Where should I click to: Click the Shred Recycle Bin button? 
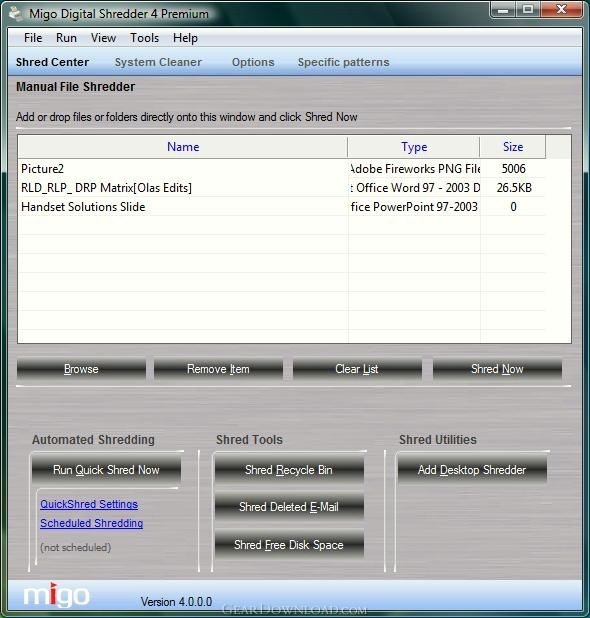coord(289,470)
